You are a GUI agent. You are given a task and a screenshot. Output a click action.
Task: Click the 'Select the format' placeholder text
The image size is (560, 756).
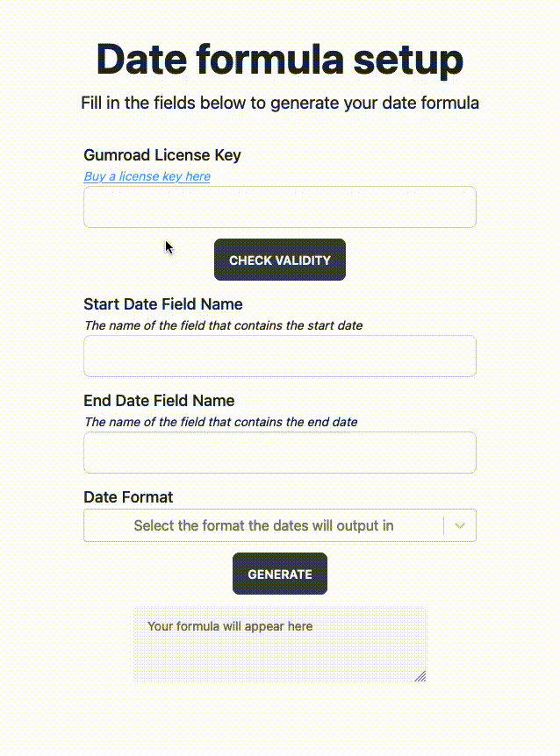[263, 526]
